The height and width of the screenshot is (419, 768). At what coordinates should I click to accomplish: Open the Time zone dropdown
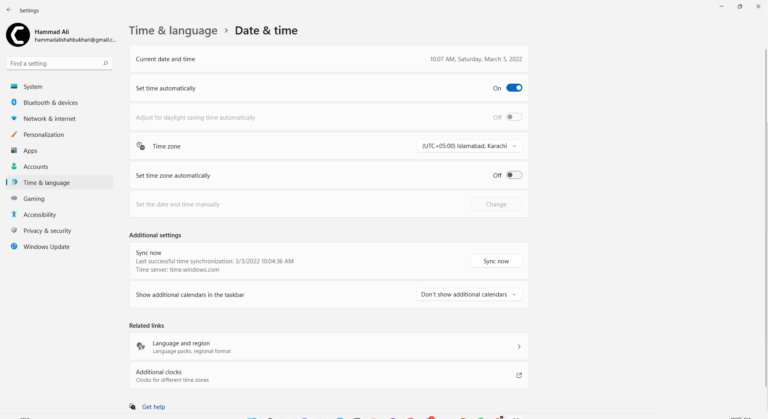(x=469, y=146)
